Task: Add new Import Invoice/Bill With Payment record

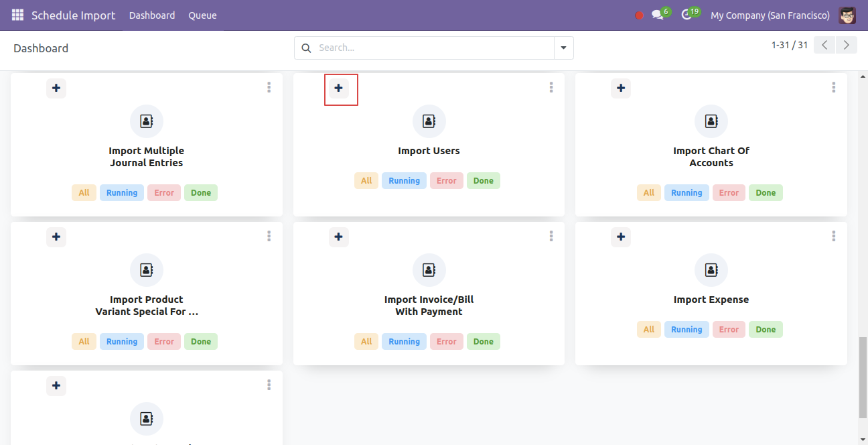Action: click(339, 237)
